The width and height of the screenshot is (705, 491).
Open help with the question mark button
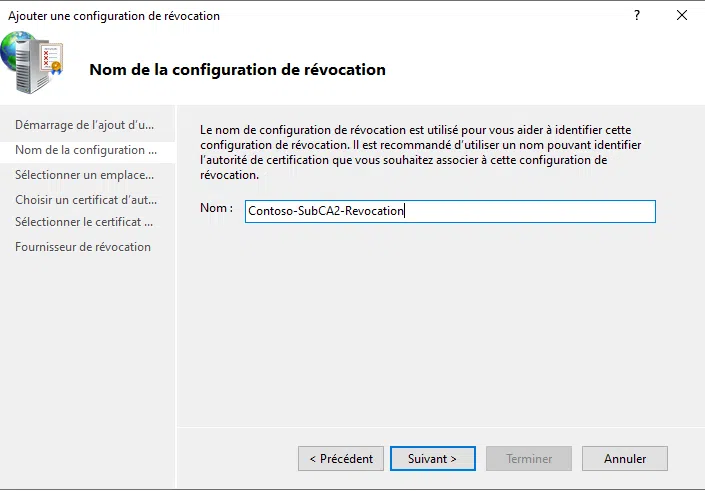pos(637,16)
